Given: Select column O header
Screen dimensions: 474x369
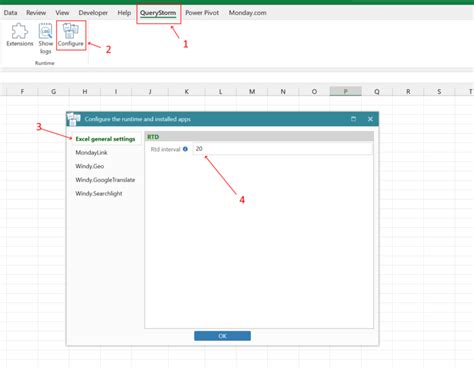Looking at the screenshot, I should pos(314,91).
